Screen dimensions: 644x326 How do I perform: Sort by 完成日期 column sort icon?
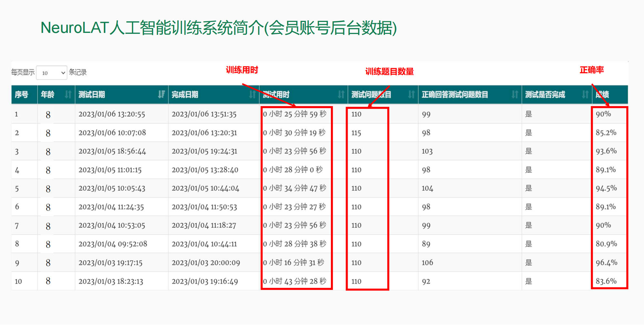coord(252,94)
